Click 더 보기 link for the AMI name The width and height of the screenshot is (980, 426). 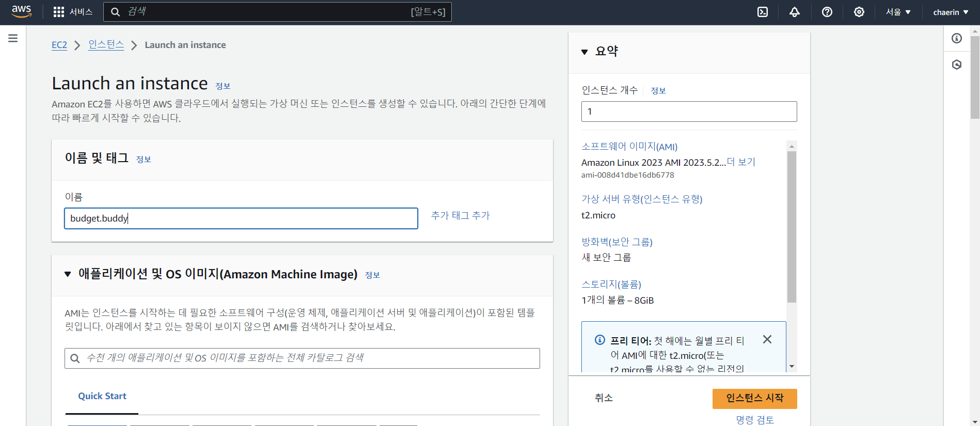coord(741,162)
